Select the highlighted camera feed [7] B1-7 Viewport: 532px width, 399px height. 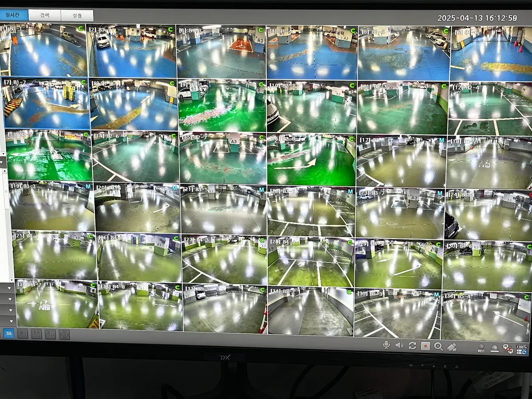click(x=47, y=103)
